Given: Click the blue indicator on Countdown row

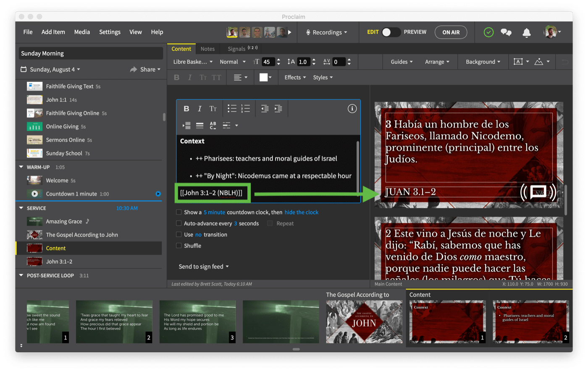Looking at the screenshot, I should pos(158,194).
